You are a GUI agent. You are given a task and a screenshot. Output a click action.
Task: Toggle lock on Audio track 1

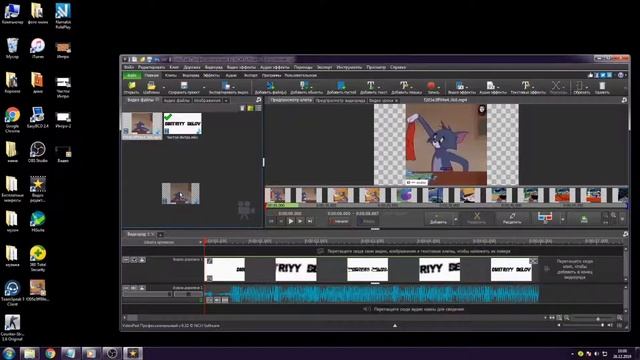click(x=142, y=288)
